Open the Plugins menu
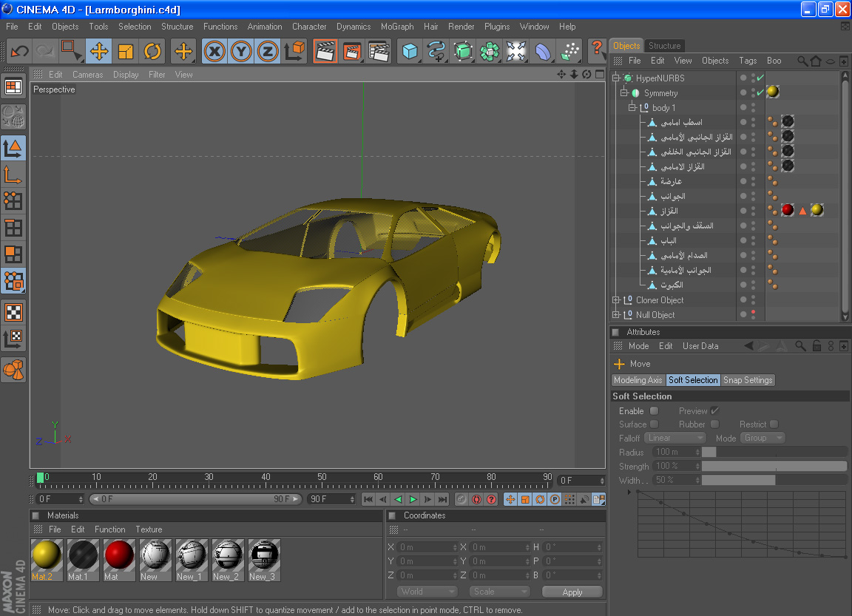This screenshot has width=852, height=616. (x=497, y=27)
